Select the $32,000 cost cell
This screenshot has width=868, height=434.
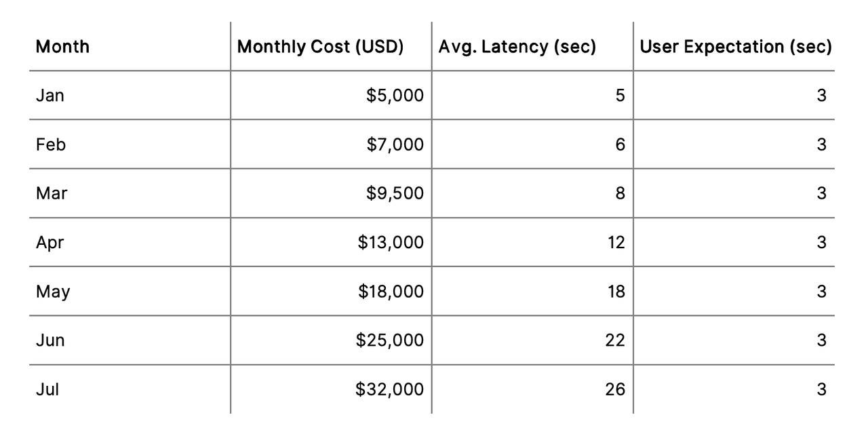point(390,389)
